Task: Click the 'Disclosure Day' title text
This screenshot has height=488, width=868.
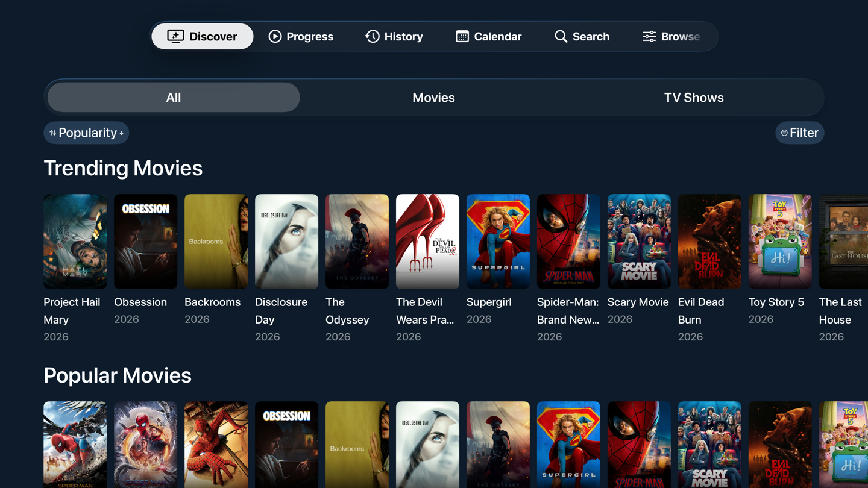Action: point(281,311)
